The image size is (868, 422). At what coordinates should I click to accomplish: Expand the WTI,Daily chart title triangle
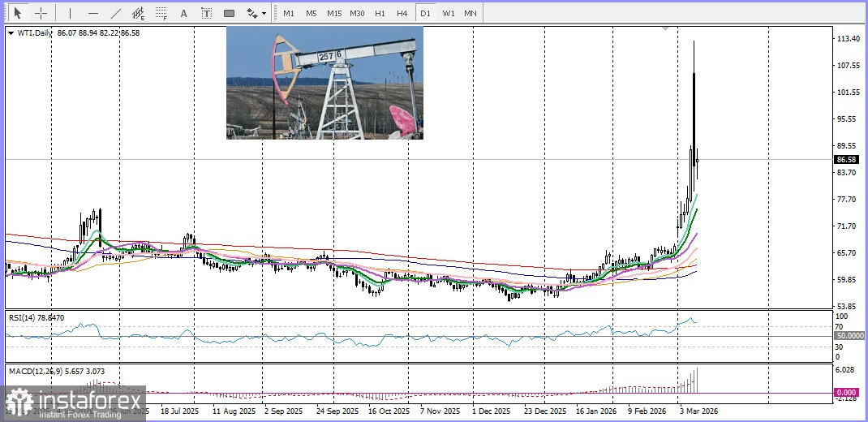pos(11,33)
